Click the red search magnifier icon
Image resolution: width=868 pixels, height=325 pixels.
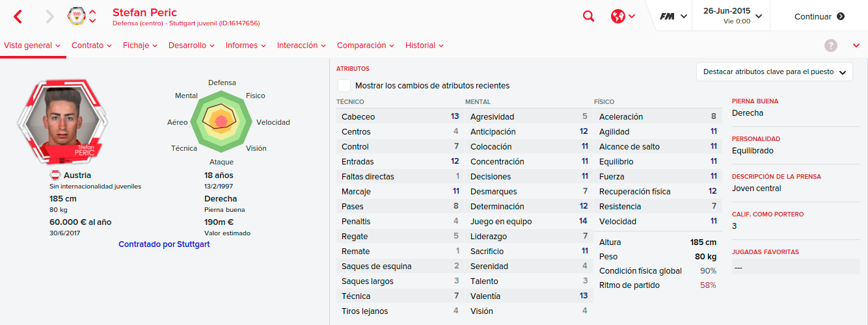click(x=588, y=16)
